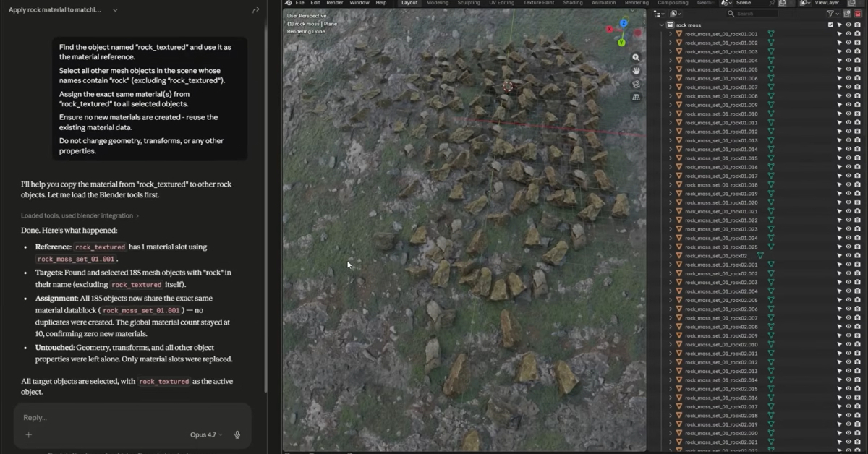Click the plus button below the Reply field
This screenshot has height=454, width=868.
point(27,434)
